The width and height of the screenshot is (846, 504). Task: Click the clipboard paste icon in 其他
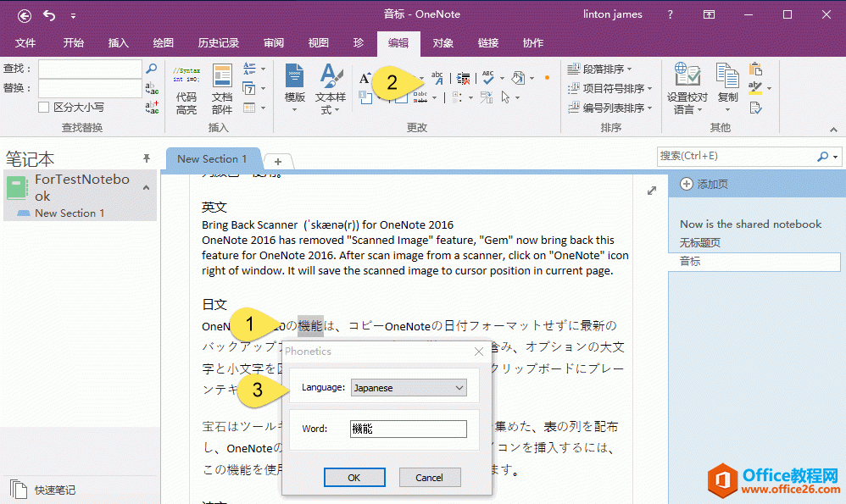tap(755, 69)
